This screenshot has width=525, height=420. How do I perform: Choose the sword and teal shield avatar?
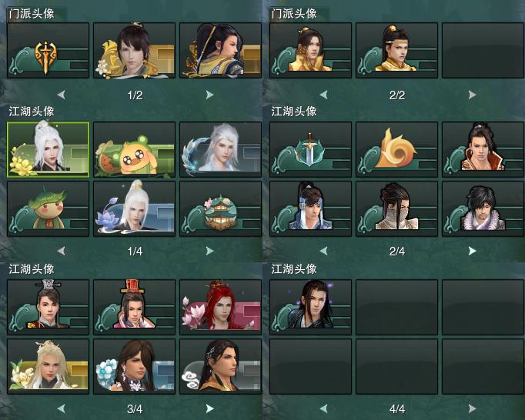click(310, 149)
